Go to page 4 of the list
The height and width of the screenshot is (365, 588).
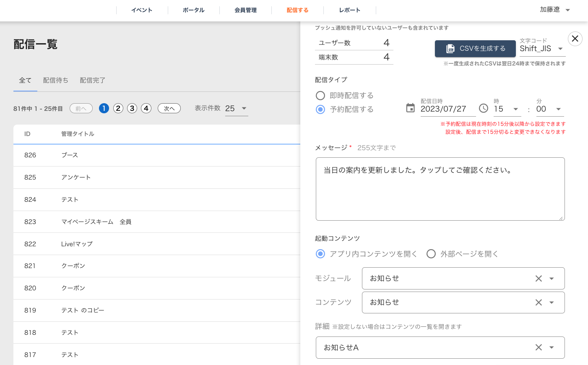point(146,108)
